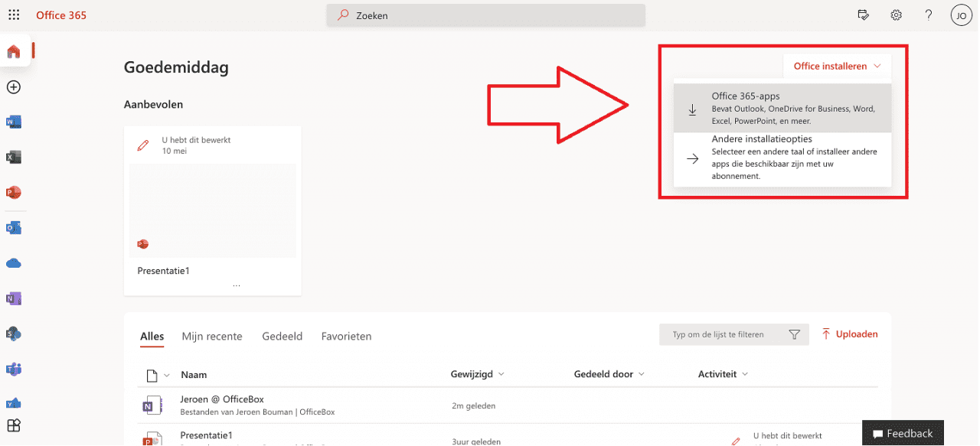Viewport: 980px width, 446px height.
Task: Open PowerPoint in the left rail
Action: point(14,193)
